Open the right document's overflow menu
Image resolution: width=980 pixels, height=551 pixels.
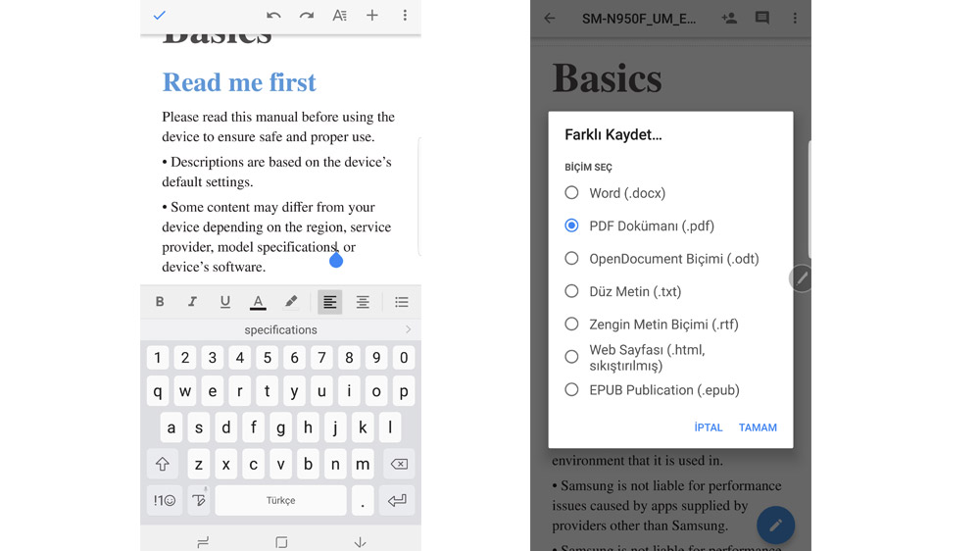(795, 18)
